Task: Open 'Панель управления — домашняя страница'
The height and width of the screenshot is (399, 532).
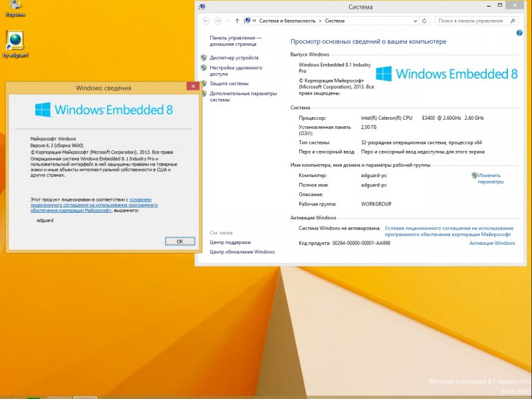Action: pyautogui.click(x=235, y=41)
